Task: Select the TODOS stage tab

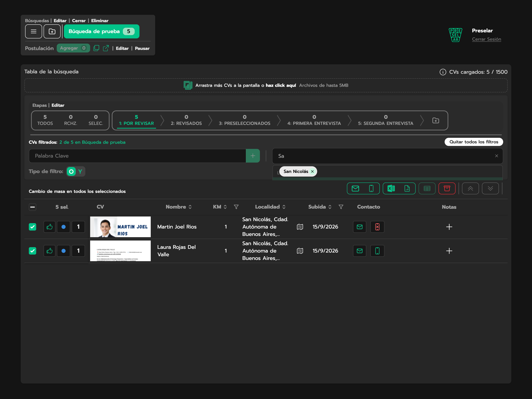Action: pyautogui.click(x=45, y=120)
